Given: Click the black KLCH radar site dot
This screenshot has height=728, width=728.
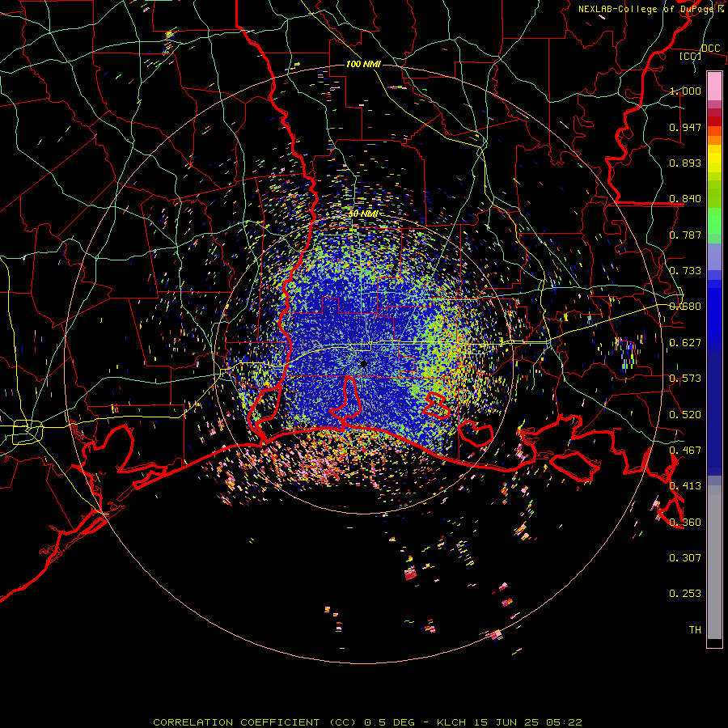Looking at the screenshot, I should tap(364, 363).
